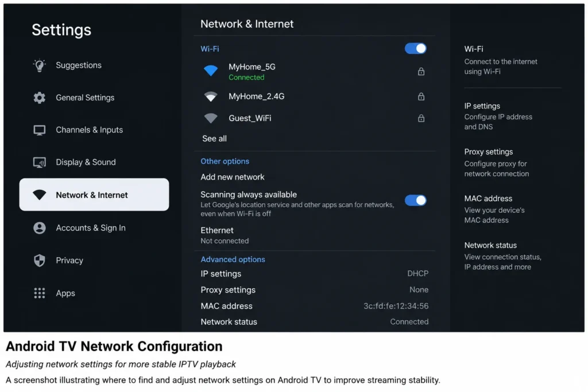The image size is (588, 392).
Task: Click Network status description in right panel
Action: [502, 262]
